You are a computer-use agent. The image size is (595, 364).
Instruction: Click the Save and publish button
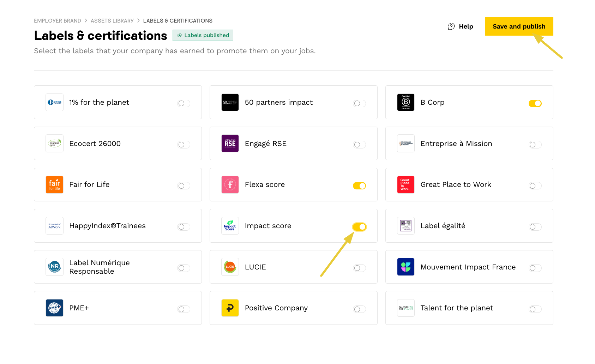pos(519,26)
